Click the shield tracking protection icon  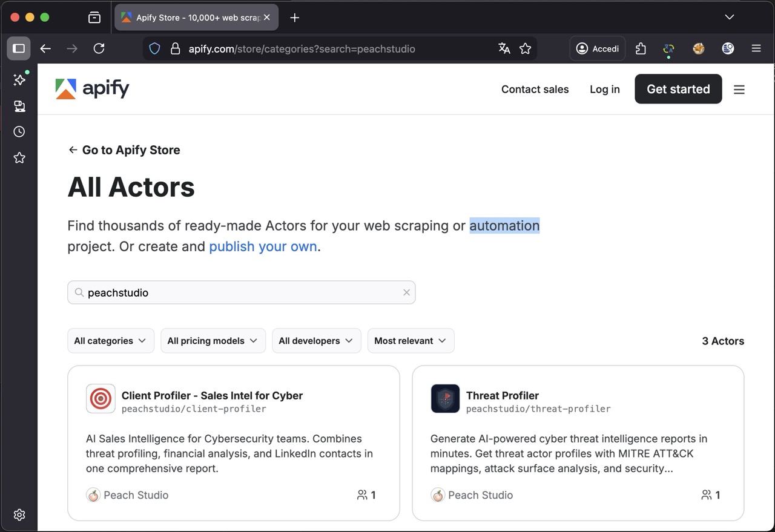coord(154,48)
